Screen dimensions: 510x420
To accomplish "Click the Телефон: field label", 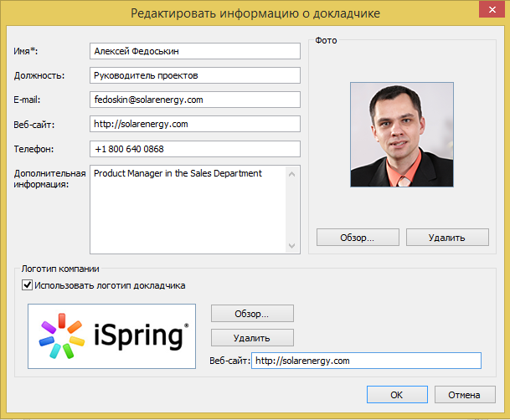I will [x=33, y=149].
